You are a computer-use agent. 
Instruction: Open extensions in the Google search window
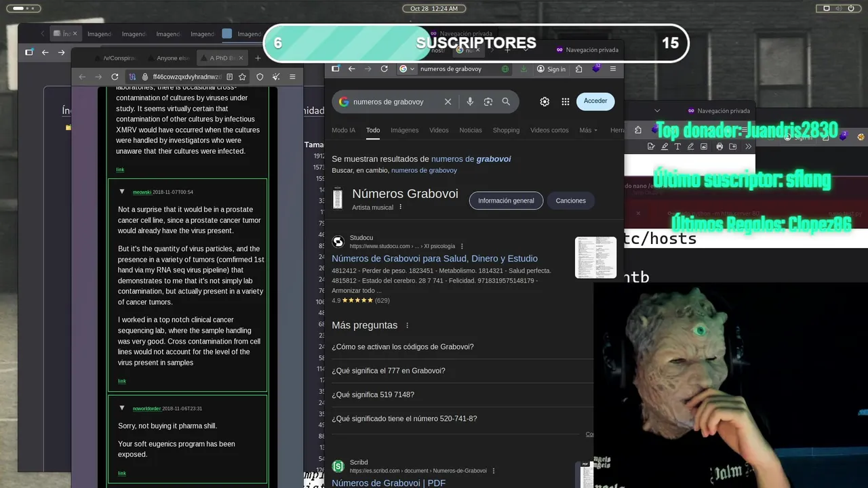pos(578,68)
